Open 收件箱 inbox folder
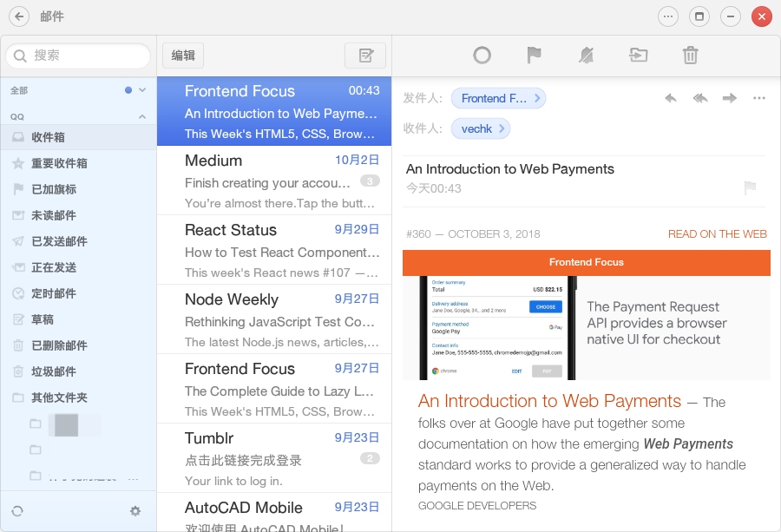The height and width of the screenshot is (532, 781). coord(78,137)
